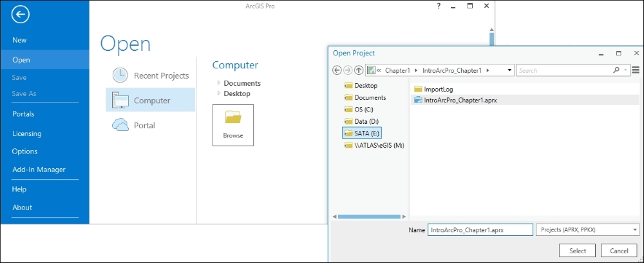Select the IntroArcPro_Chapter1.aprx project file
The width and height of the screenshot is (644, 263).
[x=460, y=100]
